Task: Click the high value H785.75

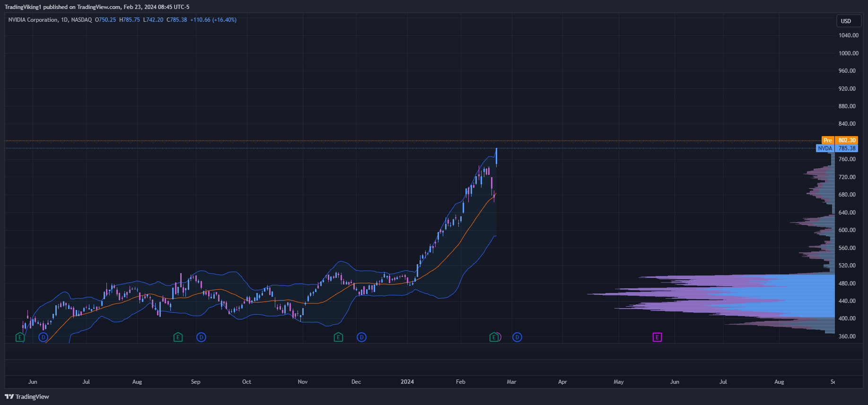Action: (x=130, y=20)
